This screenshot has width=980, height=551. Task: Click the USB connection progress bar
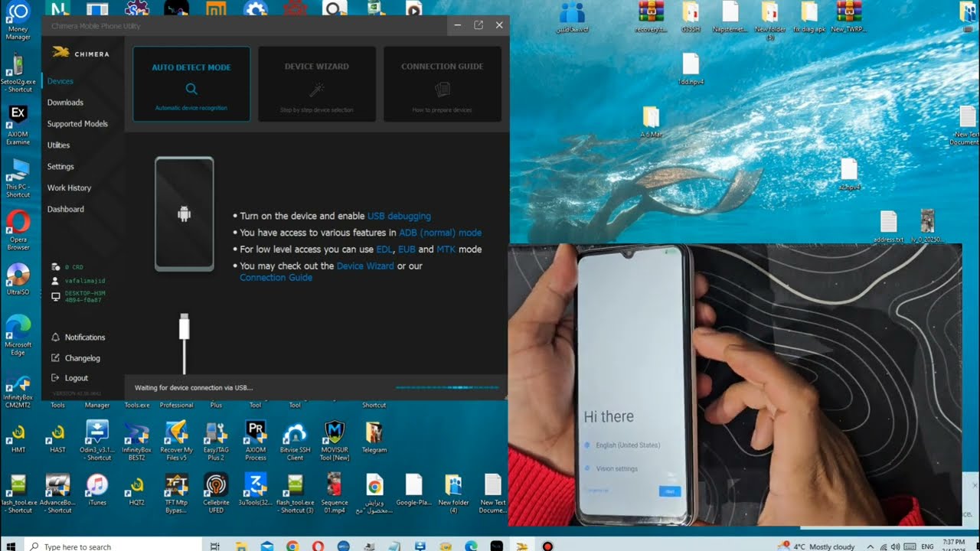448,388
